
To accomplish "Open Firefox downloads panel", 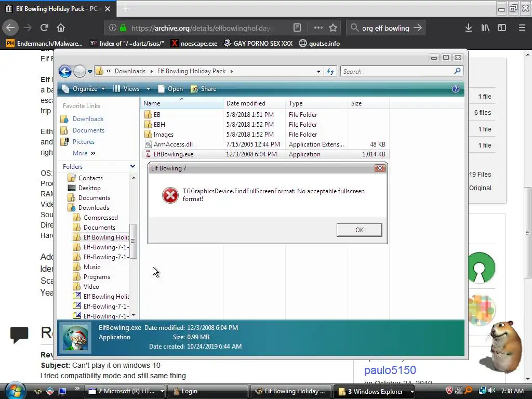I will (x=469, y=28).
